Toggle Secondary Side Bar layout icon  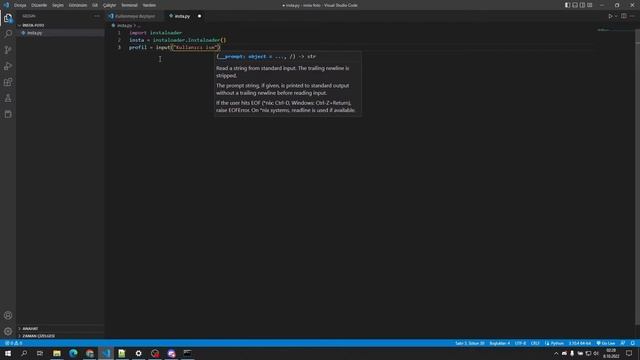tap(582, 5)
